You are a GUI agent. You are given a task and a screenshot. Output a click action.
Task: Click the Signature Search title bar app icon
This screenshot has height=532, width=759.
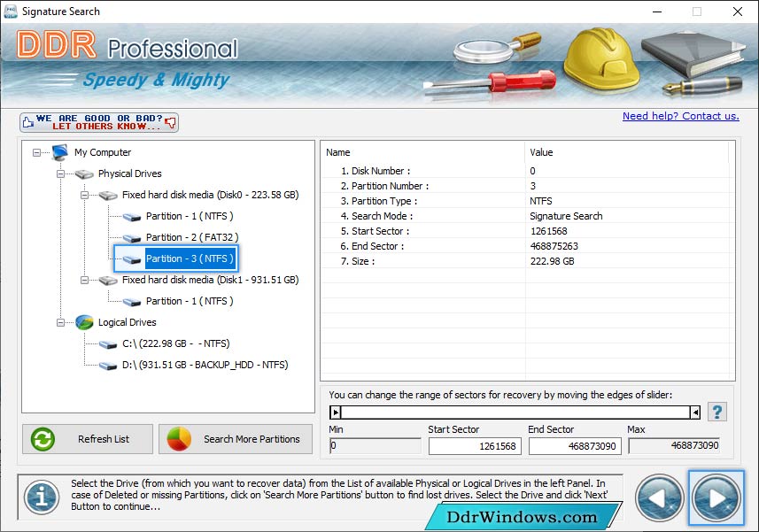[10, 12]
